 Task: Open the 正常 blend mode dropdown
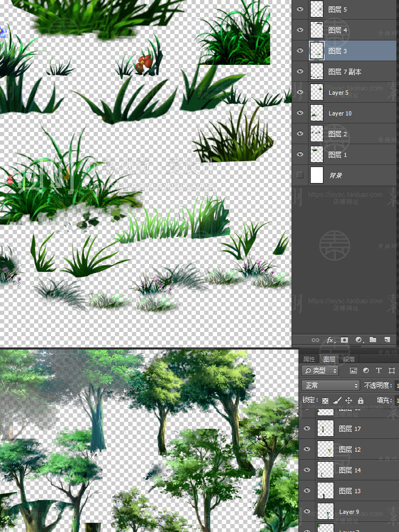click(x=331, y=385)
